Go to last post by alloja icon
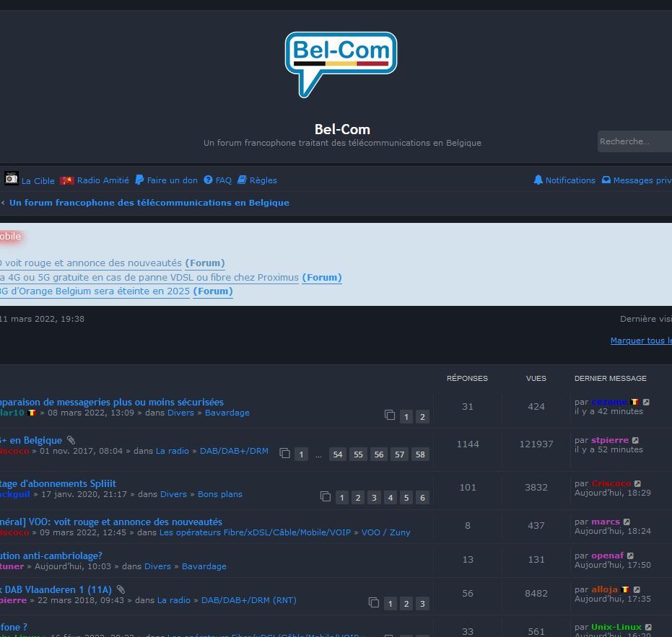Image resolution: width=672 pixels, height=637 pixels. [x=637, y=590]
